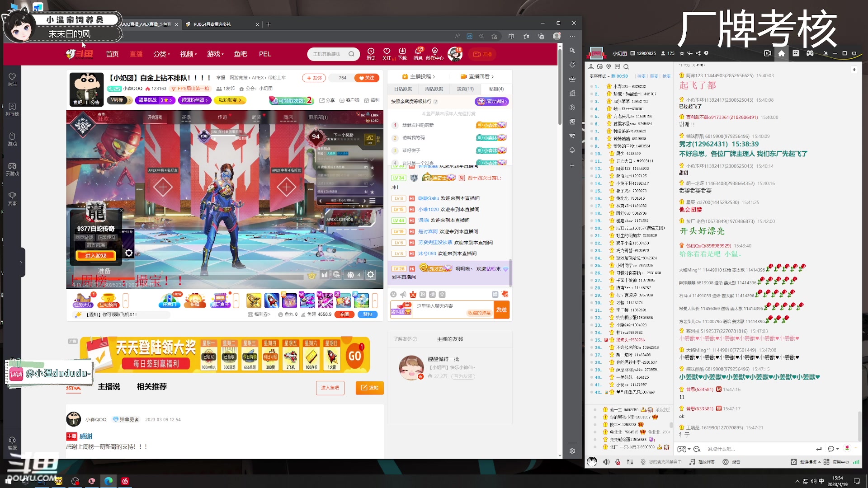
Task: Go to 首页 in Douyu navigation
Action: click(112, 54)
